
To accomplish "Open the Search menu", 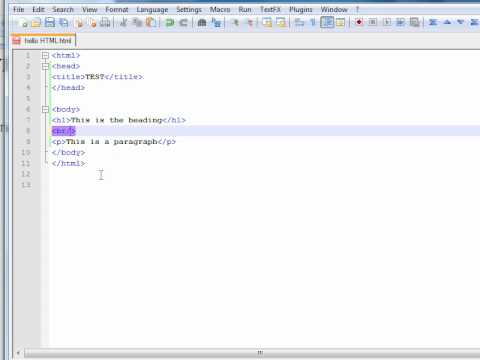I will coord(63,9).
